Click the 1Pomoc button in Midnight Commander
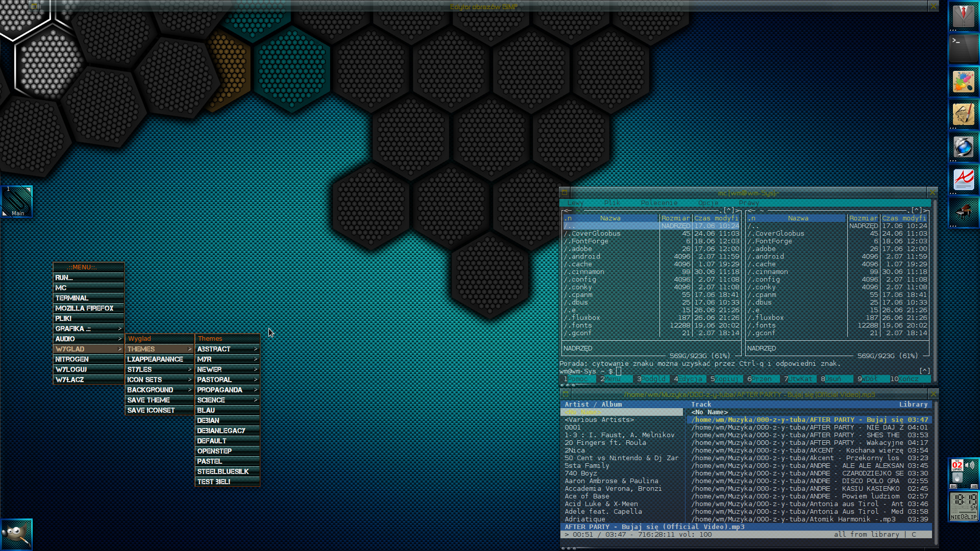 (577, 379)
